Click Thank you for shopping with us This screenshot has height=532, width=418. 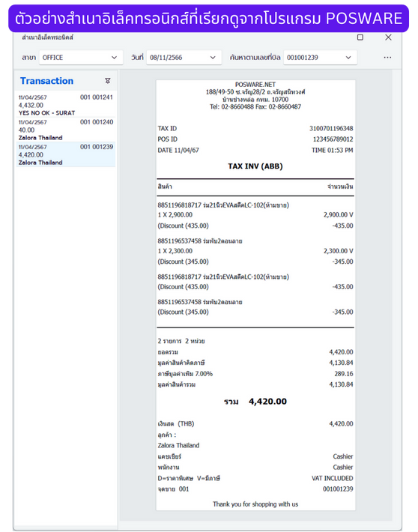pos(255,504)
